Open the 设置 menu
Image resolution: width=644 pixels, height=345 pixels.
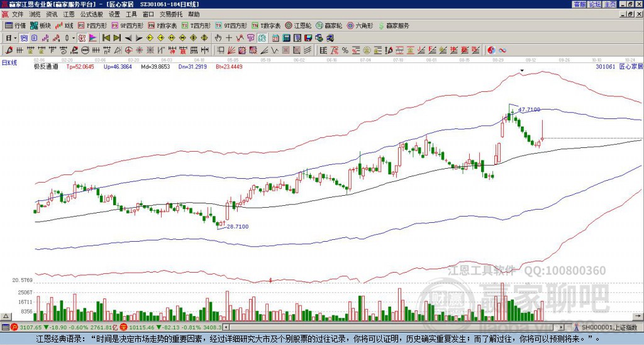[x=114, y=14]
